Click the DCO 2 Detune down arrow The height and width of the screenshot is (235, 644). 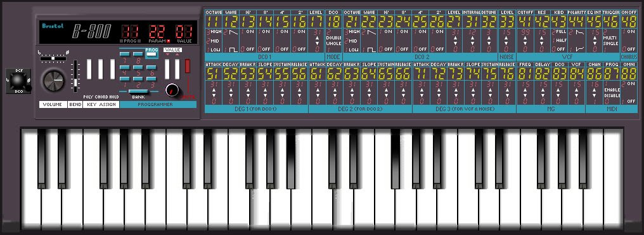point(489,43)
